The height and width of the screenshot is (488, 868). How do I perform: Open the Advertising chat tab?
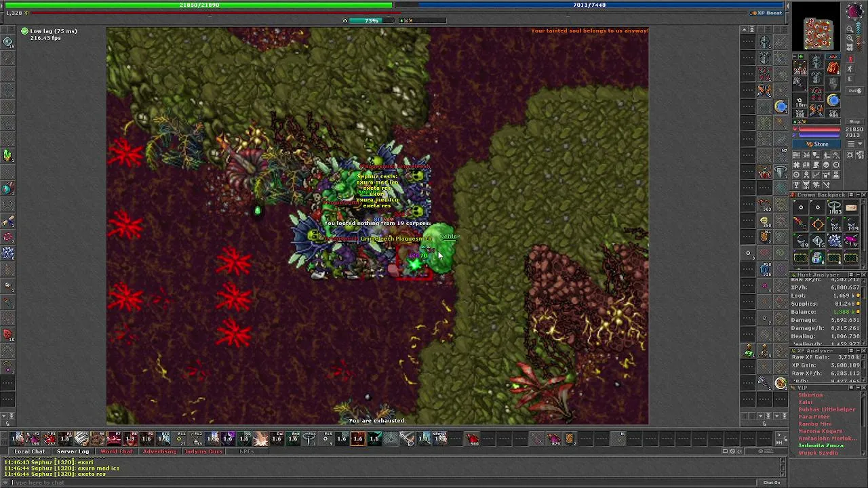pos(159,451)
